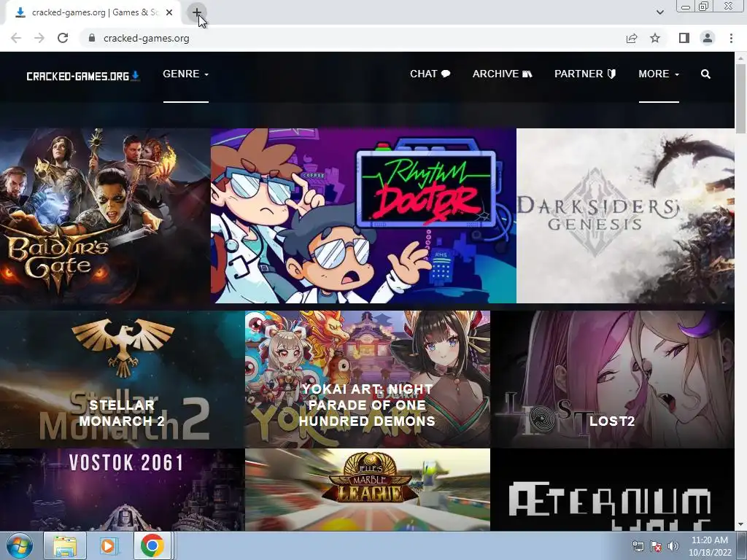Open Chrome three-dot menu
The height and width of the screenshot is (560, 747).
coord(731,38)
